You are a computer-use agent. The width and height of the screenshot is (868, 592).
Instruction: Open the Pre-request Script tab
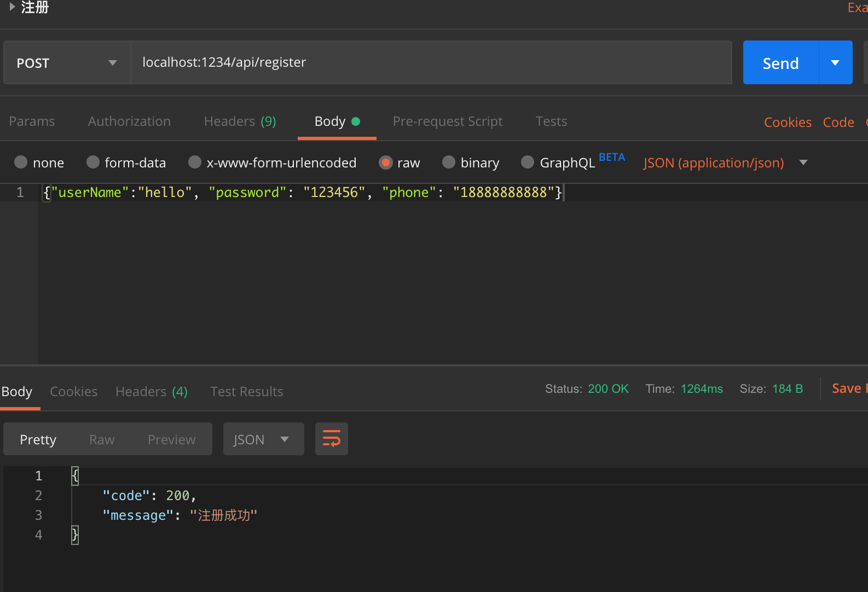[x=448, y=121]
